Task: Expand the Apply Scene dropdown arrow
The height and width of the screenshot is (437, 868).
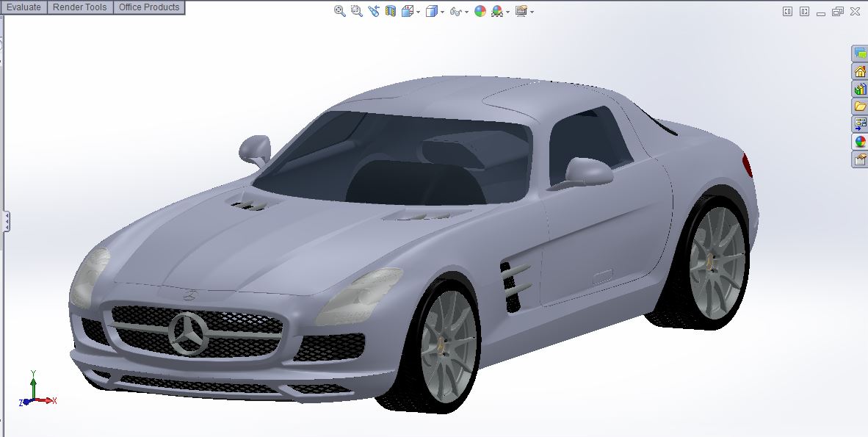Action: click(x=507, y=12)
